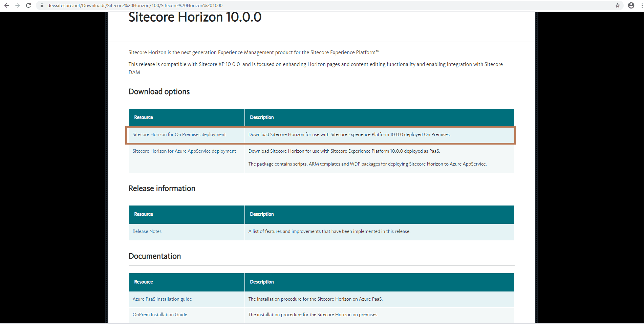This screenshot has height=324, width=644.
Task: Open the OnPrem Installation Guide link
Action: (x=160, y=315)
